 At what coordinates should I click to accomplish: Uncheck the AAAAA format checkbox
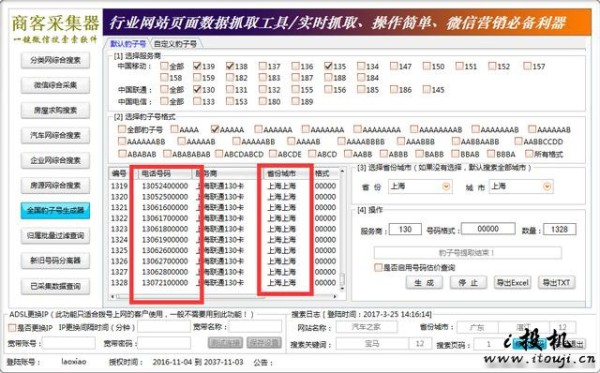point(215,129)
